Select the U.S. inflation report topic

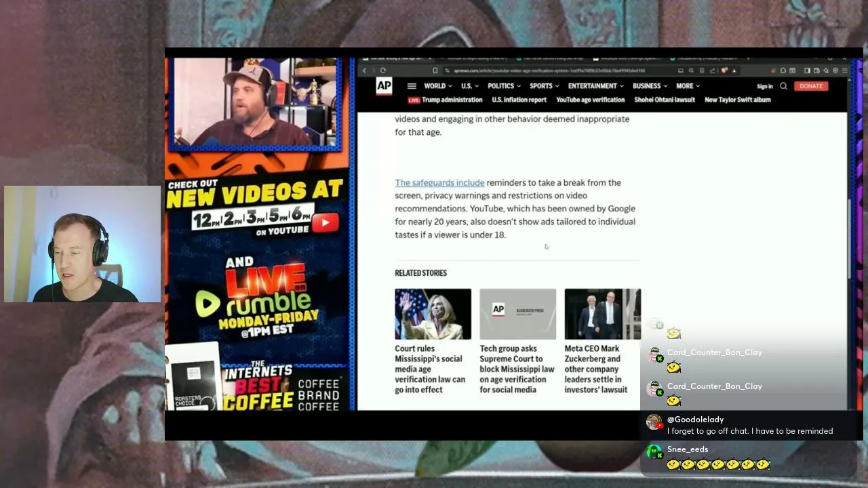[x=519, y=100]
